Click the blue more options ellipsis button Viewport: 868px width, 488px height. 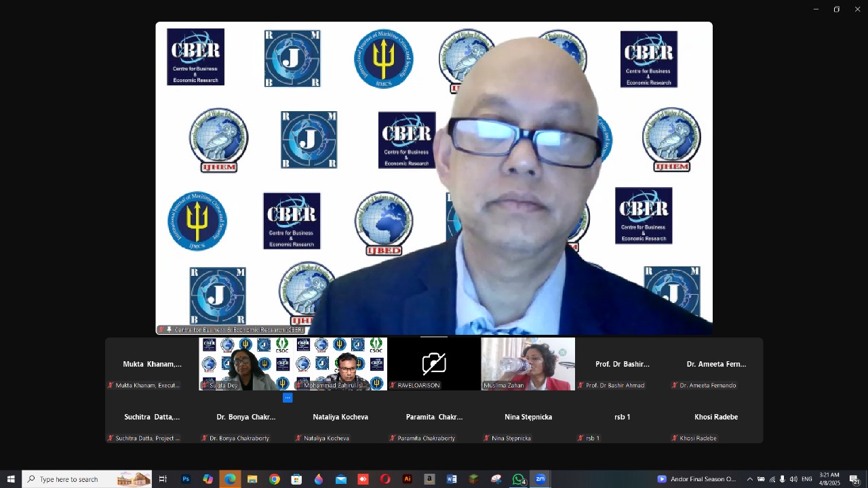[288, 398]
